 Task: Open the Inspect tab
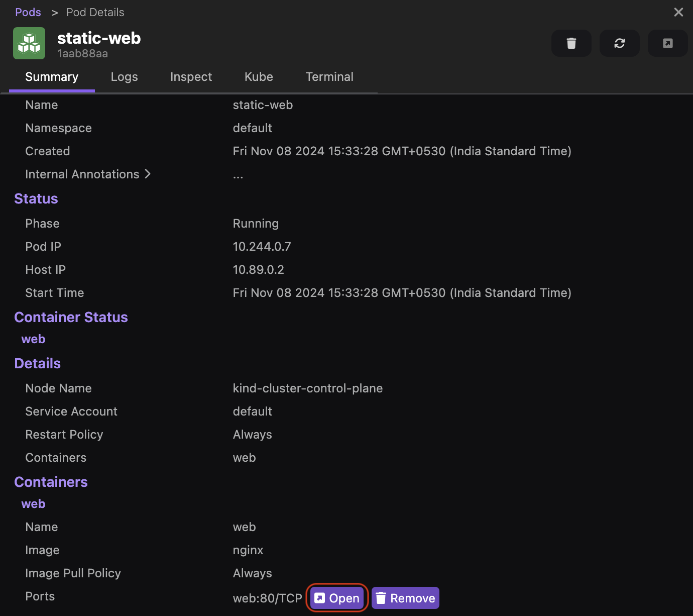coord(191,77)
